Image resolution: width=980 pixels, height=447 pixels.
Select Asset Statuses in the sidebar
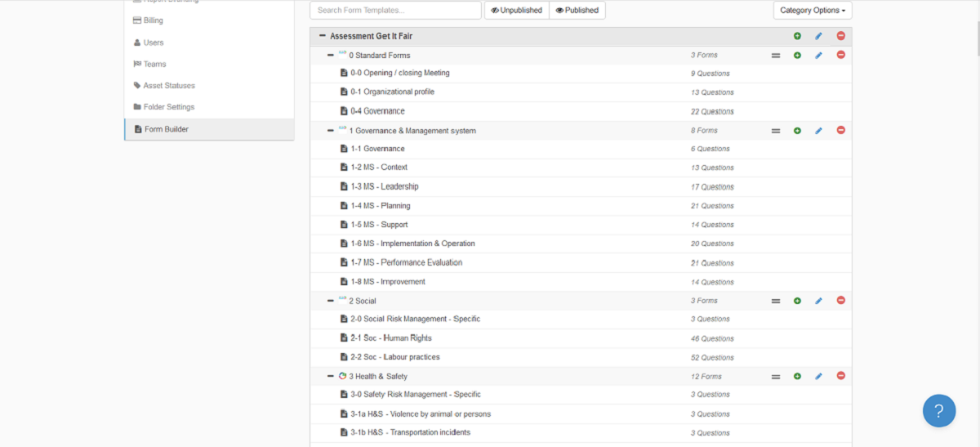point(168,86)
